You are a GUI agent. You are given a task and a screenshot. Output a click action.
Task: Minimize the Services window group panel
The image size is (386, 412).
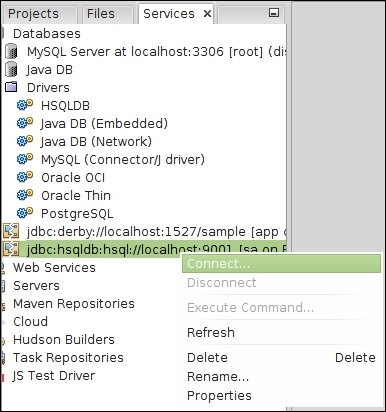pyautogui.click(x=274, y=13)
